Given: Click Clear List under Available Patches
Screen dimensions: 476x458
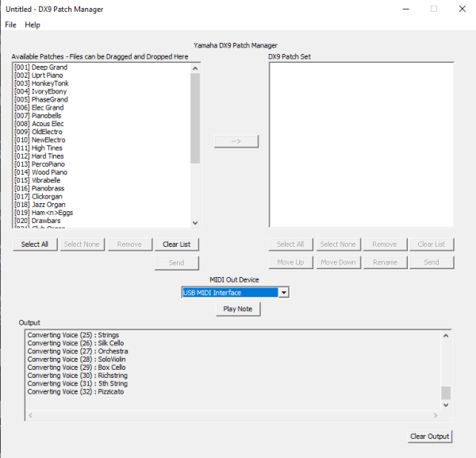Looking at the screenshot, I should pyautogui.click(x=176, y=244).
